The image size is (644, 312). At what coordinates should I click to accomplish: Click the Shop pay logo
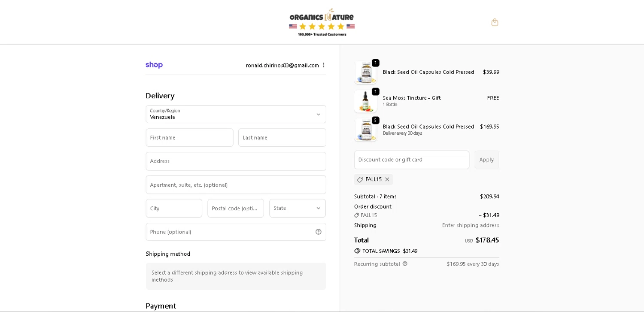click(x=154, y=65)
